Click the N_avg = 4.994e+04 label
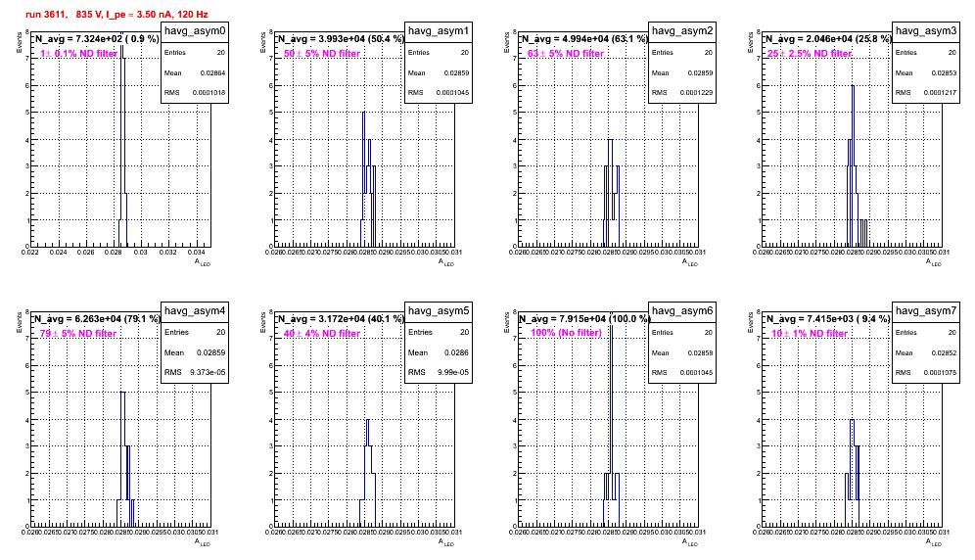Screen dimensions: 975x560 point(583,38)
